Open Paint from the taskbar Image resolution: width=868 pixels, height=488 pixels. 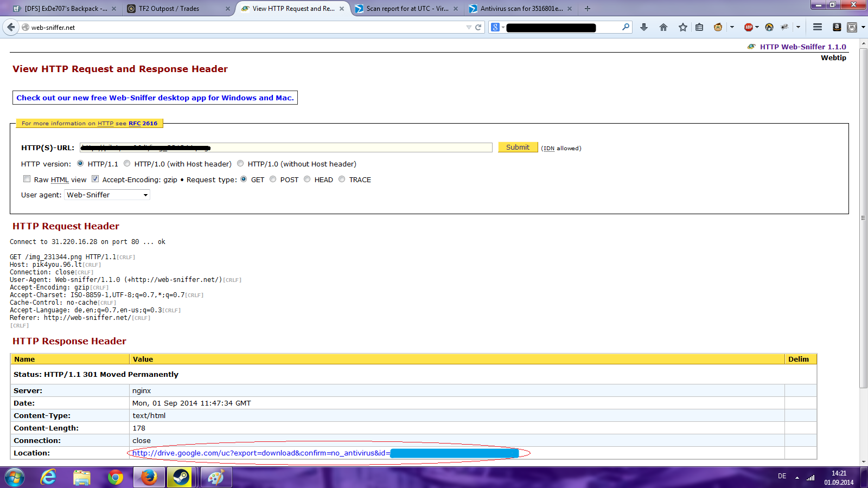216,478
